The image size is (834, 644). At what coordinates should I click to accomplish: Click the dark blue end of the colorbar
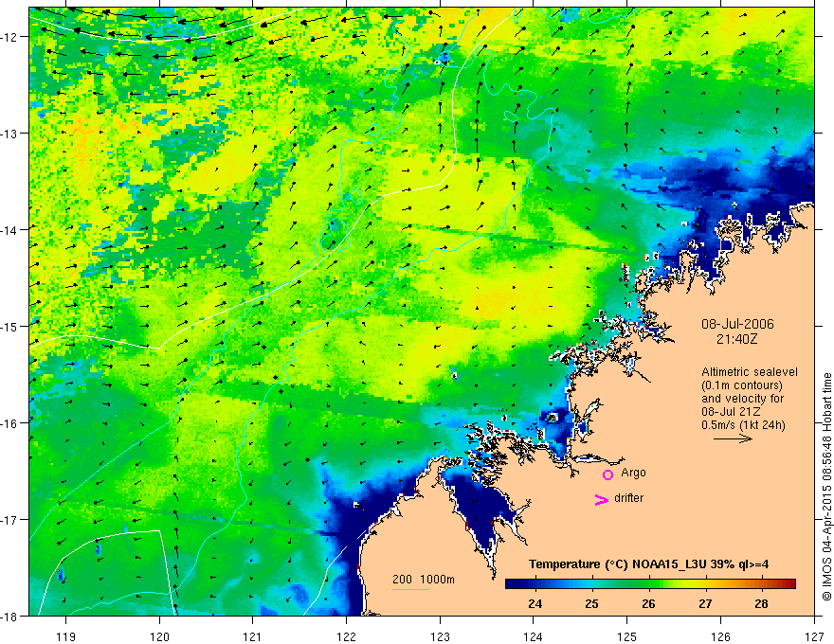514,584
